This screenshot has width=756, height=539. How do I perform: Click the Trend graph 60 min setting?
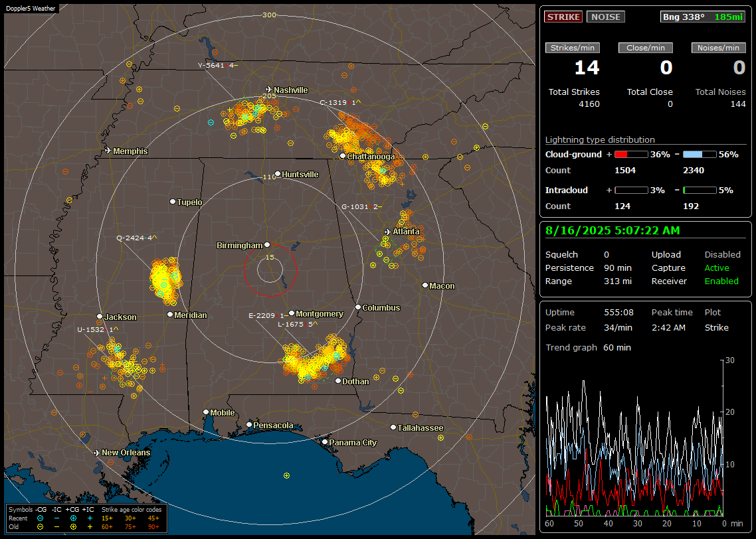click(x=617, y=347)
